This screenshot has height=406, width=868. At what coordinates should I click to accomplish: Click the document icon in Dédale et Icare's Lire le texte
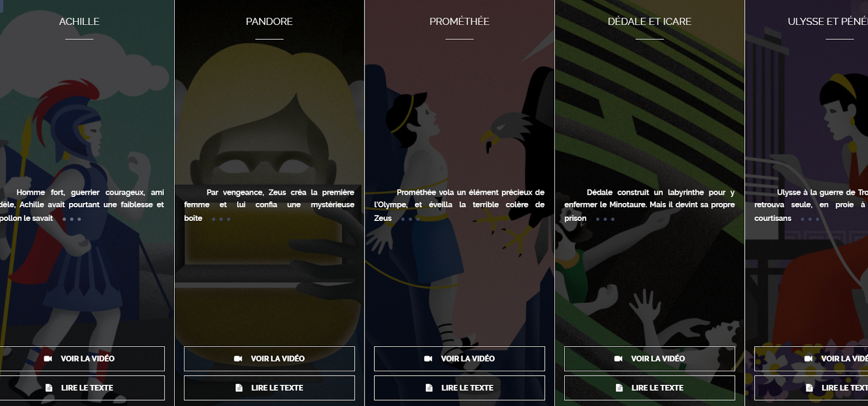click(619, 388)
